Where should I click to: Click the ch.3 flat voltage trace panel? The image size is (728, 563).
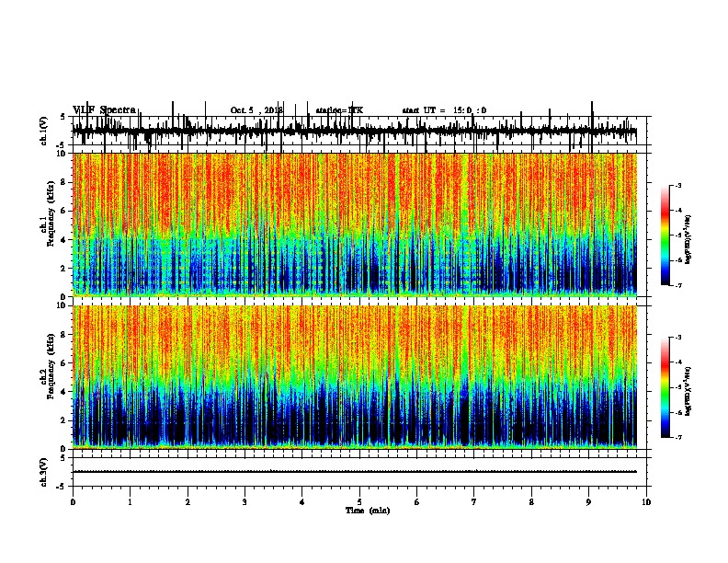coord(361,472)
